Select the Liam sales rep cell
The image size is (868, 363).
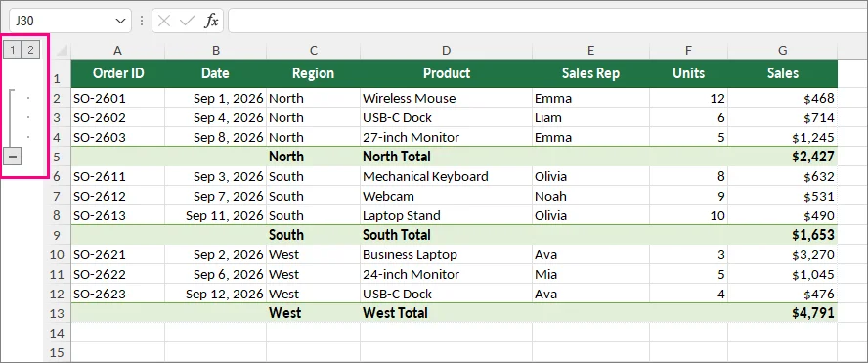[x=590, y=117]
